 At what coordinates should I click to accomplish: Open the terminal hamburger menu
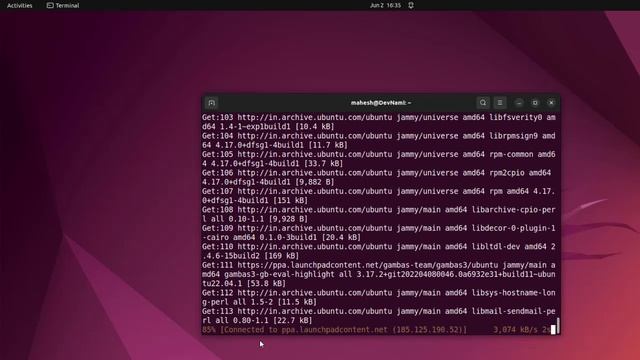[x=500, y=103]
